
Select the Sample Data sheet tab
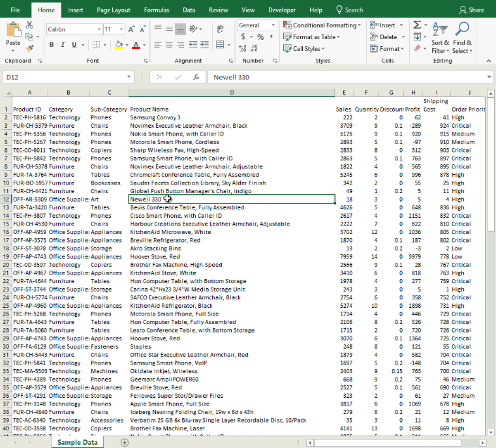pyautogui.click(x=77, y=442)
